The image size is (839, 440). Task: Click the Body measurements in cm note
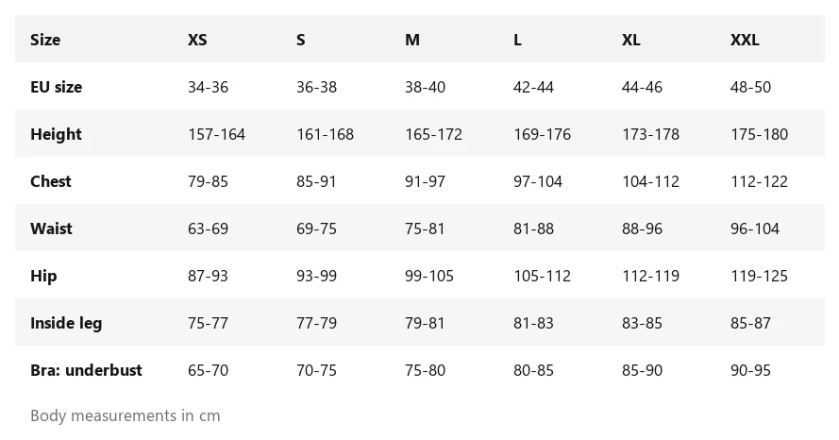pos(125,416)
